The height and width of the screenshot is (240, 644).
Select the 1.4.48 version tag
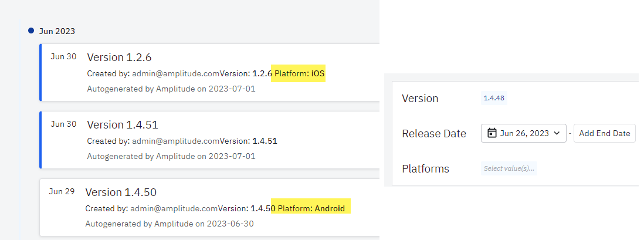point(494,98)
